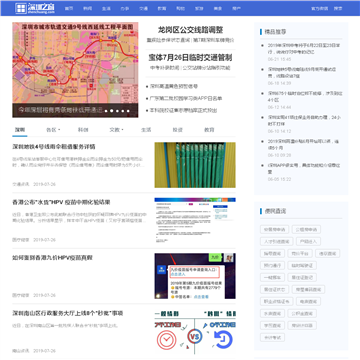This screenshot has height=360, width=360.
Task: Select the third carousel dot on the banner
Action: 117,111
